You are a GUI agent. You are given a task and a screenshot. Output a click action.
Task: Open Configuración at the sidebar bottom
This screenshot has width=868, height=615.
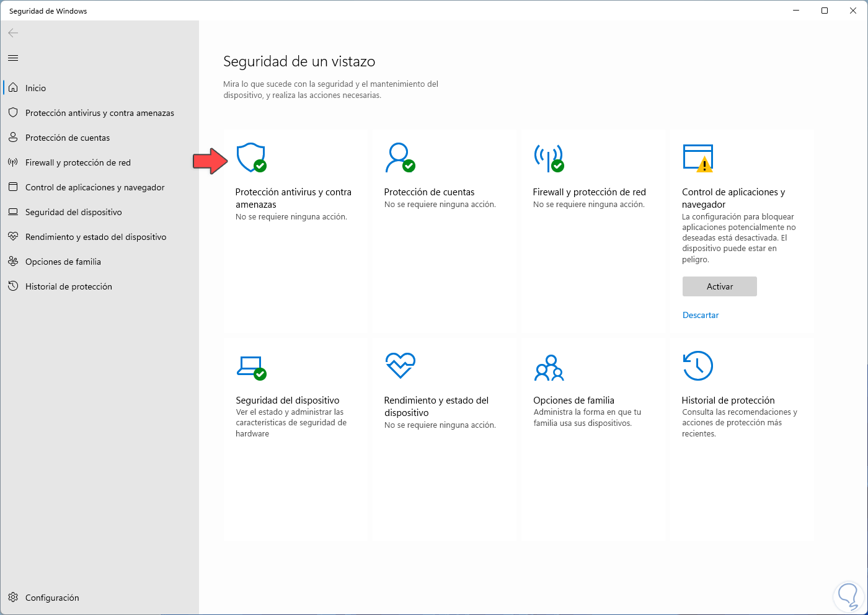pos(52,598)
